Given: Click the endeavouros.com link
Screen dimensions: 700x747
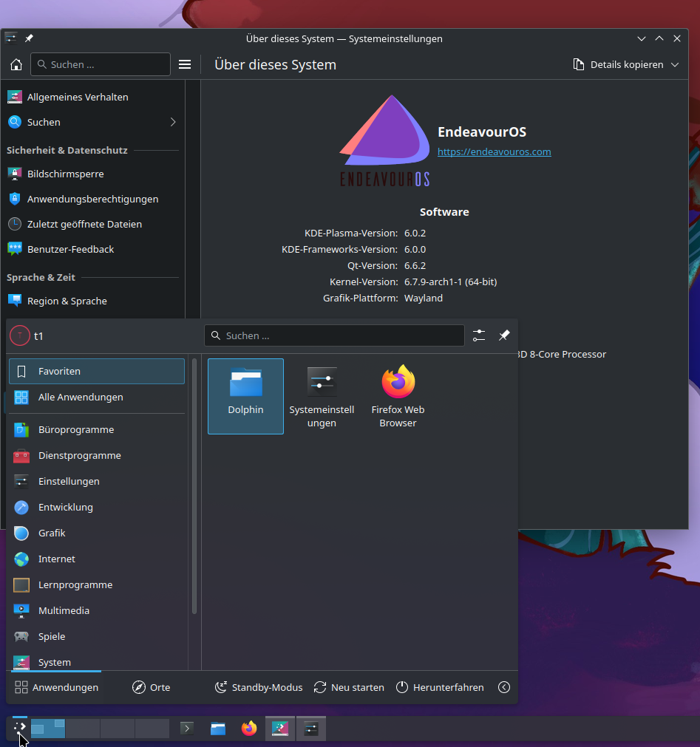Looking at the screenshot, I should [495, 152].
